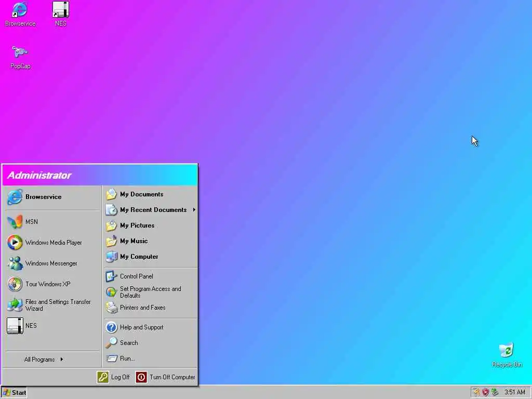Screen dimensions: 532x399
Task: Click the MSN butterfly icon
Action: coord(15,221)
